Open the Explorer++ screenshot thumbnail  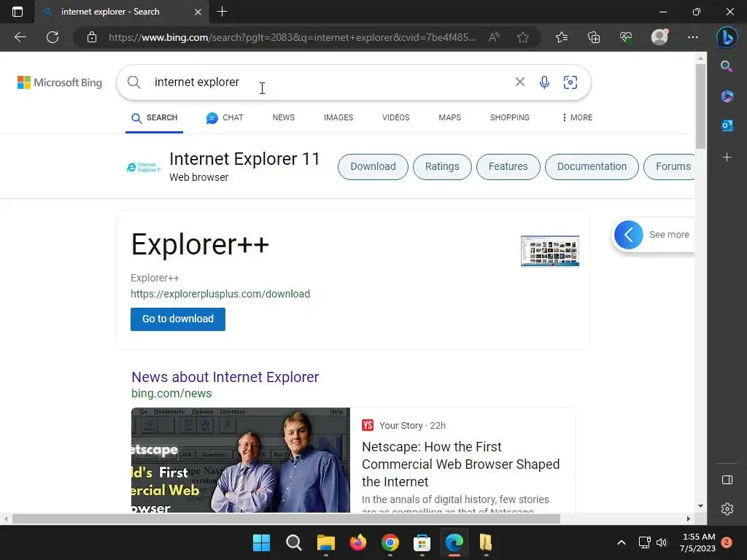[550, 251]
